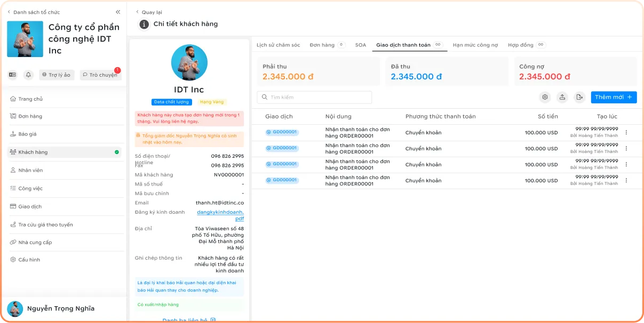This screenshot has width=644, height=323.
Task: Open Nhà cung cấp in the sidebar
Action: tap(65, 243)
